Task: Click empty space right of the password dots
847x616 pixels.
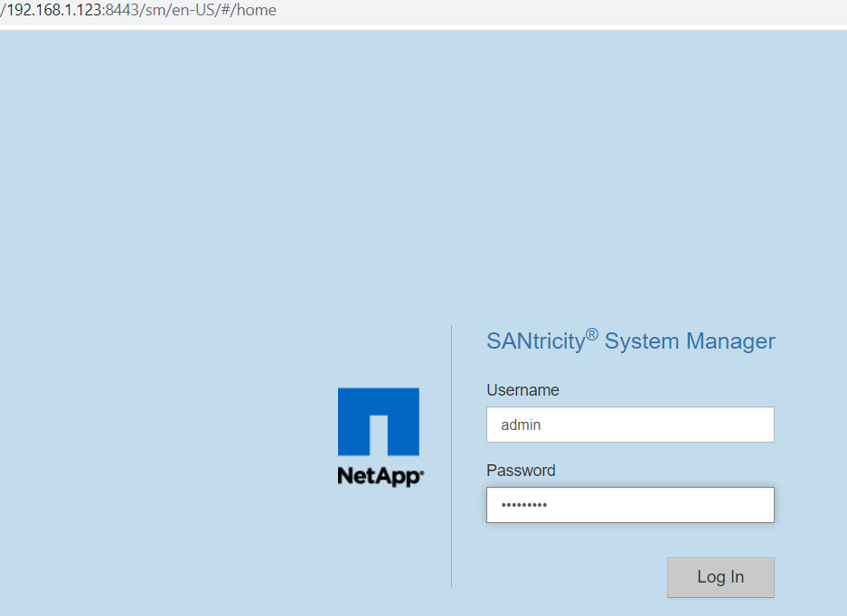Action: (x=669, y=505)
